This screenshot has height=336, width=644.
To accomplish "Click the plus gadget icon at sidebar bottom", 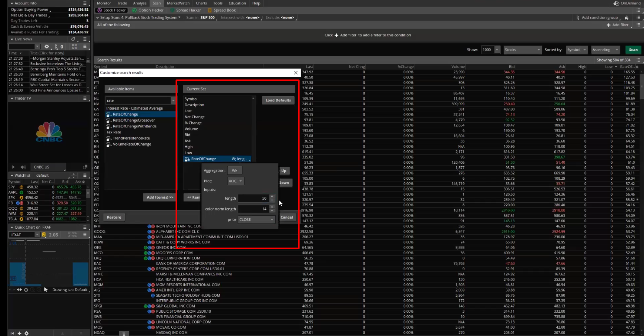I will tap(19, 333).
